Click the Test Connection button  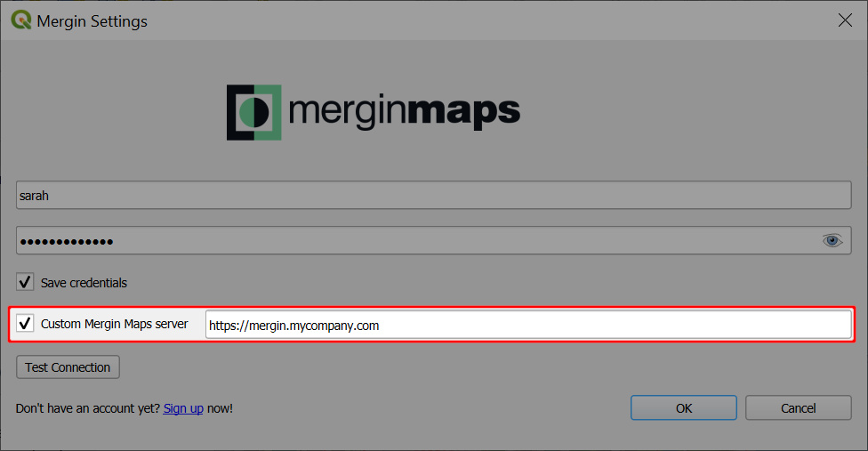(68, 367)
